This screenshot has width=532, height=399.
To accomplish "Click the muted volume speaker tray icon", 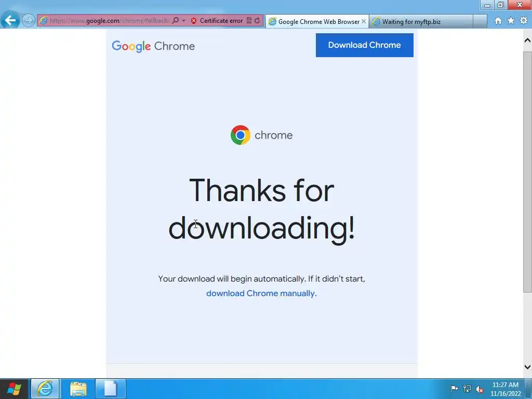I will tap(480, 389).
